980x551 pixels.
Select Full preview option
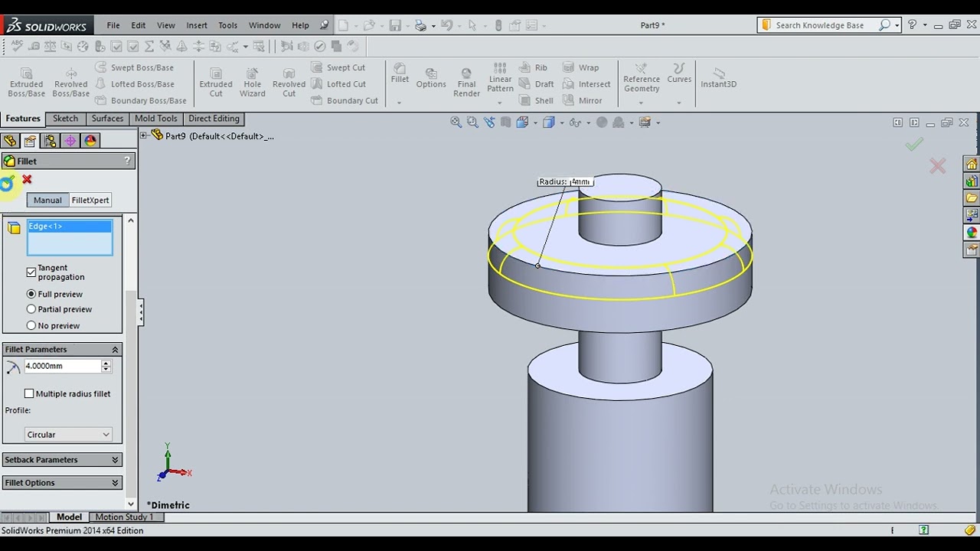[x=31, y=294]
